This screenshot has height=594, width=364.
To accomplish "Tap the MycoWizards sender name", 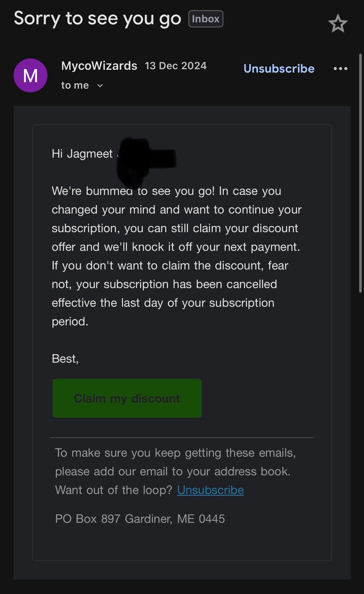I will point(99,66).
